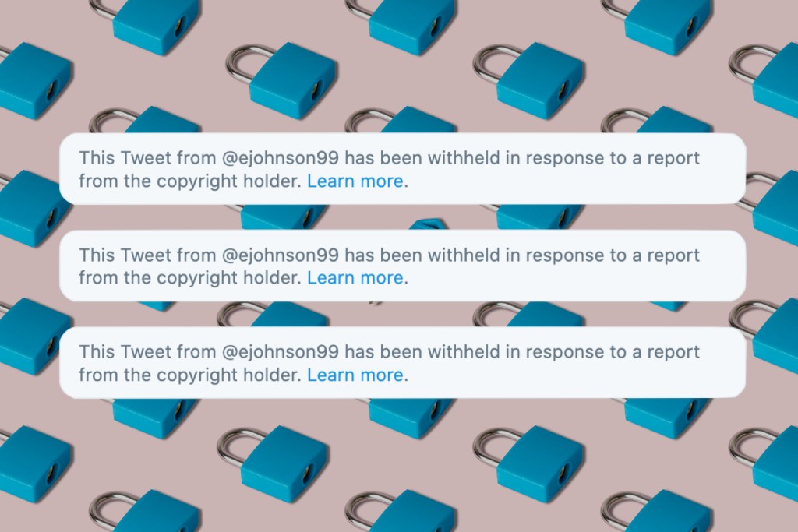Open Learn more link in third withheld notice
798x532 pixels.
[355, 375]
